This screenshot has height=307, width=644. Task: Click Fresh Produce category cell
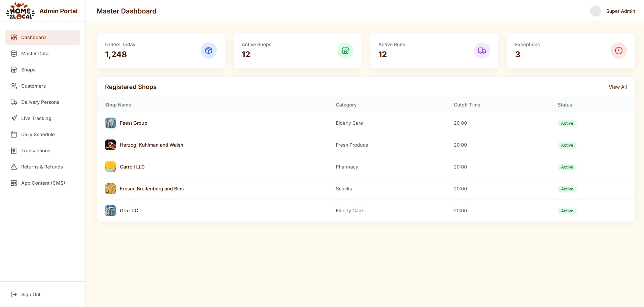[352, 145]
